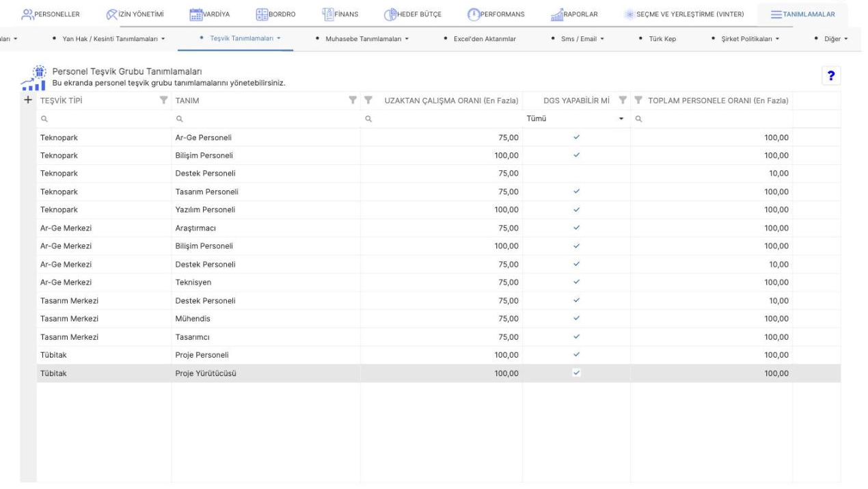Toggle DGS checkbox for Tasarım Merkezi Mühendis
Image resolution: width=868 pixels, height=489 pixels.
(x=576, y=319)
